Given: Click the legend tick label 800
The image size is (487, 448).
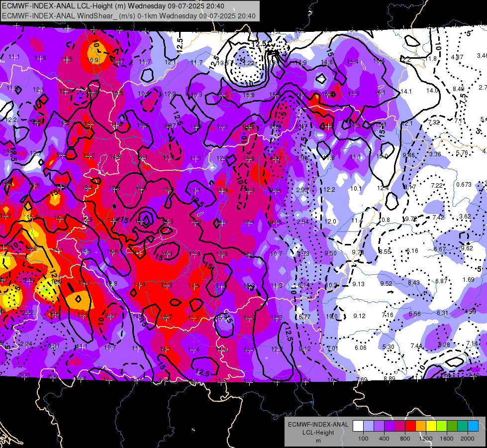Looking at the screenshot, I should (405, 439).
